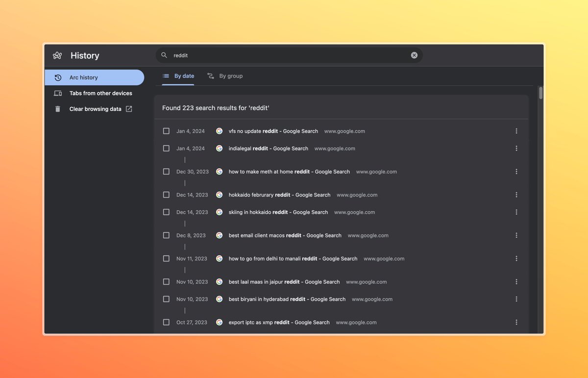Open the three-dot menu for 'skiing in hokkaido reddit'
The image size is (588, 378).
516,212
